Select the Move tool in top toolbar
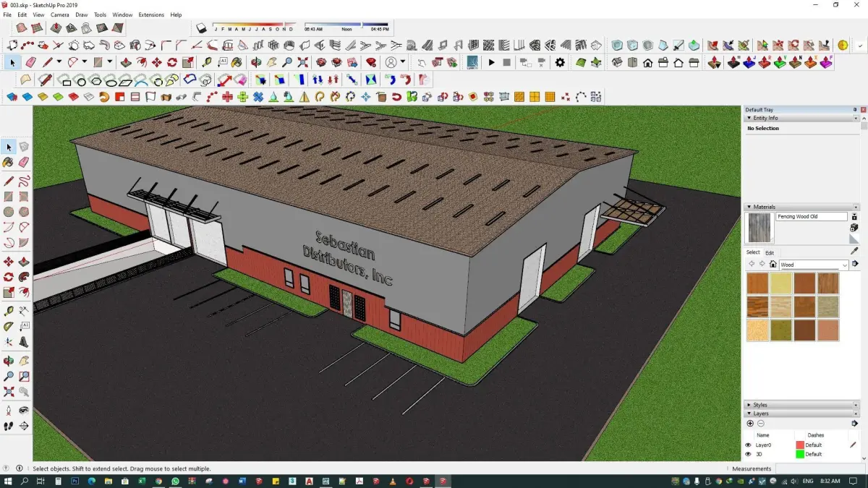Screen dimensions: 868x488 click(157, 62)
